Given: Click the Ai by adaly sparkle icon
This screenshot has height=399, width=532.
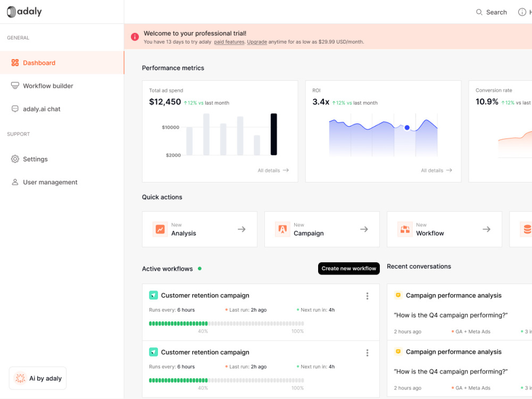Looking at the screenshot, I should pyautogui.click(x=20, y=378).
